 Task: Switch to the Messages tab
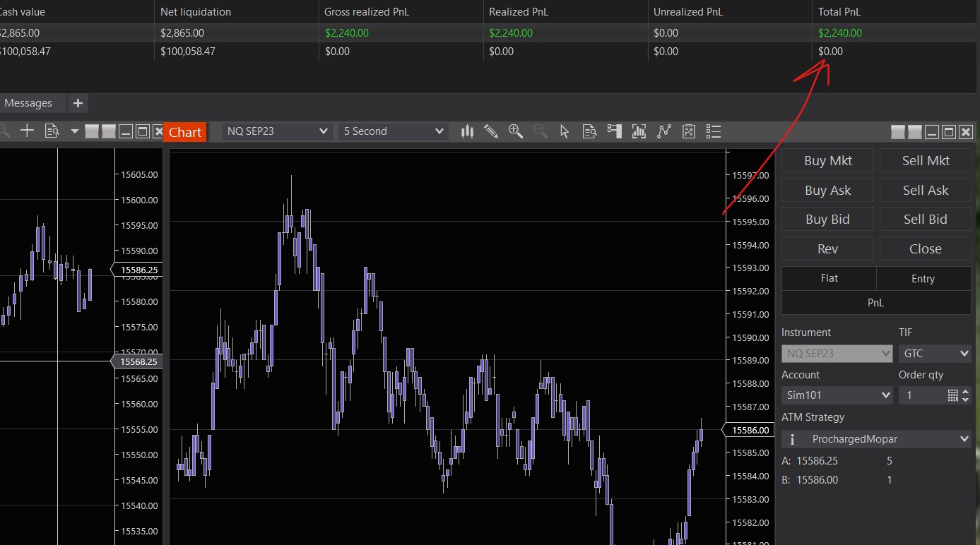click(28, 103)
